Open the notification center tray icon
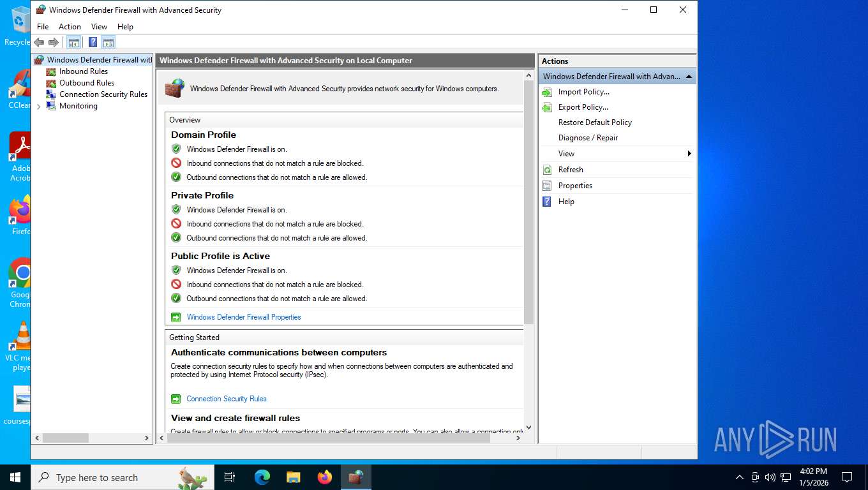This screenshot has width=868, height=490. (847, 477)
